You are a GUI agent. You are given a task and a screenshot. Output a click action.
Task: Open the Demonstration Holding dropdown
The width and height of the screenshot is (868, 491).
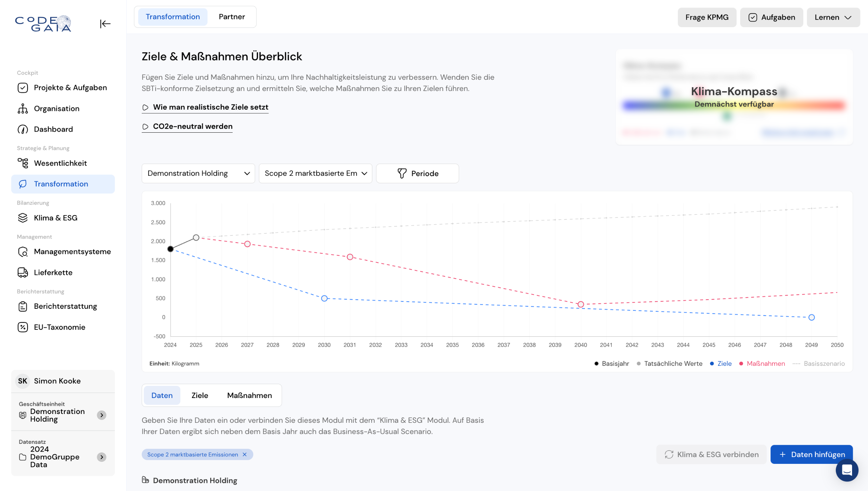[x=198, y=173]
